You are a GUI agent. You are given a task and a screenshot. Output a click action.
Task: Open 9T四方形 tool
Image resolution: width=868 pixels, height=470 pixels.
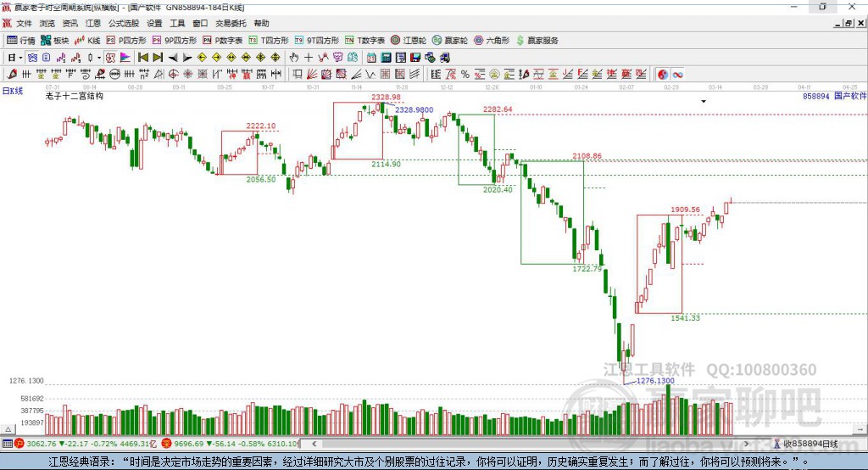[x=317, y=41]
